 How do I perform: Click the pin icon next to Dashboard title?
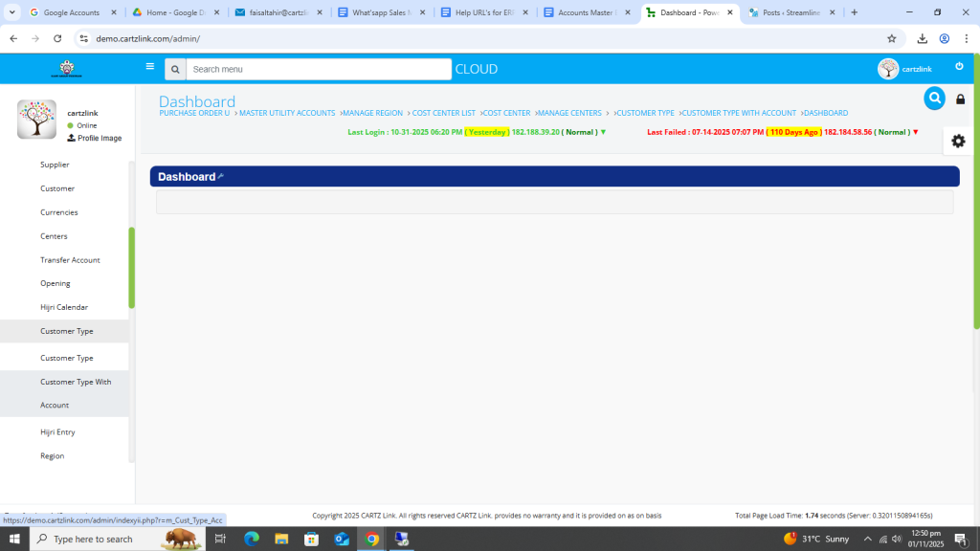point(221,177)
